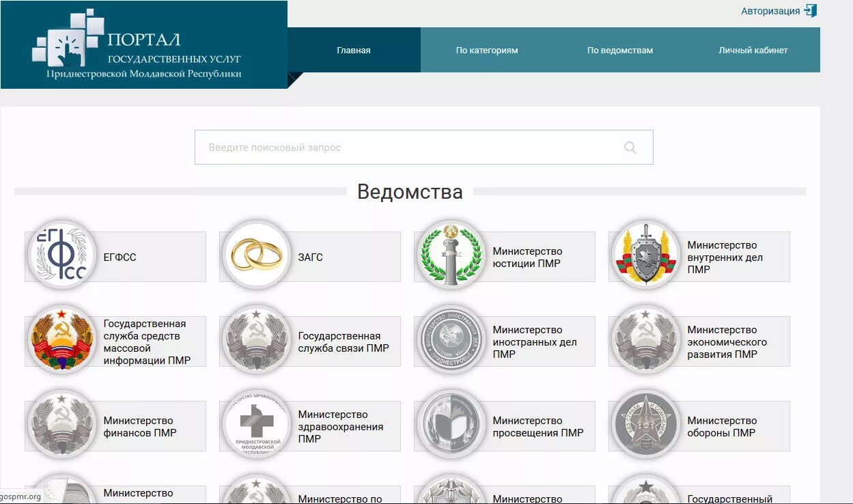Screen dimensions: 853x504
Task: Click the Министерство здравоохранения cross logo
Action: (x=256, y=424)
